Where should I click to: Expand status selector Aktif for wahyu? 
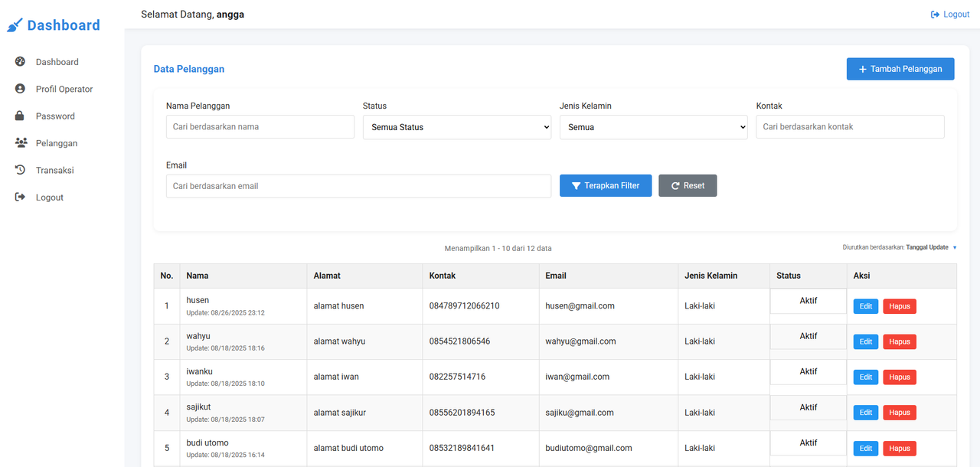pos(808,336)
